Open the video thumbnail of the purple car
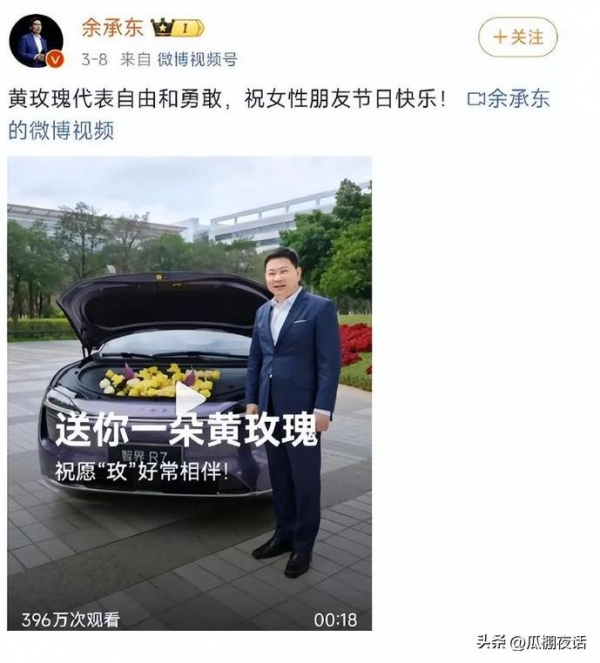600x663 pixels. coord(189,393)
